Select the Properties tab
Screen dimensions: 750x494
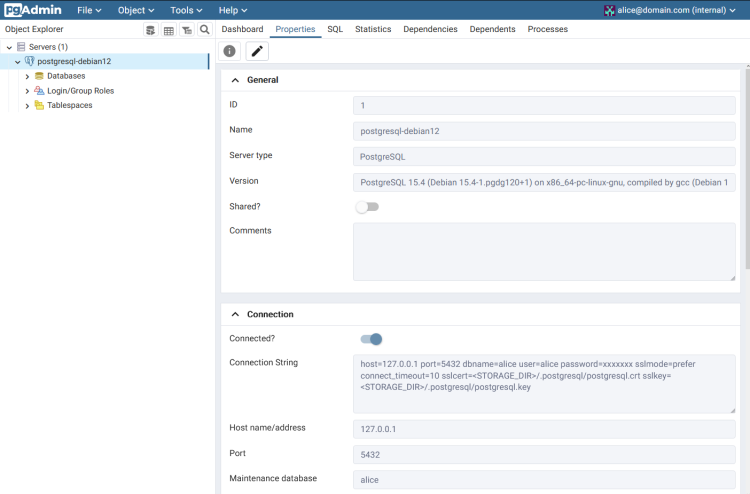click(295, 29)
